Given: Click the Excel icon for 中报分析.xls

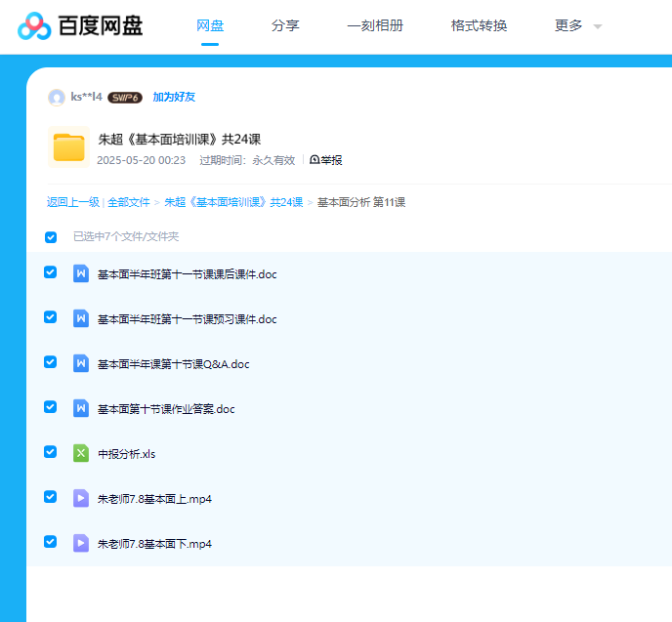Looking at the screenshot, I should 81,453.
